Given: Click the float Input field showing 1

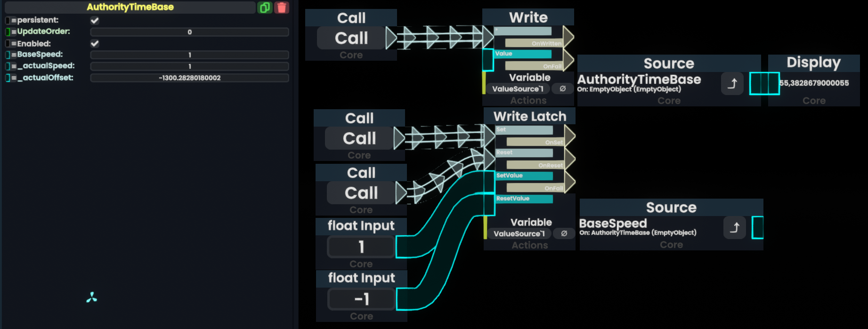Looking at the screenshot, I should click(361, 247).
